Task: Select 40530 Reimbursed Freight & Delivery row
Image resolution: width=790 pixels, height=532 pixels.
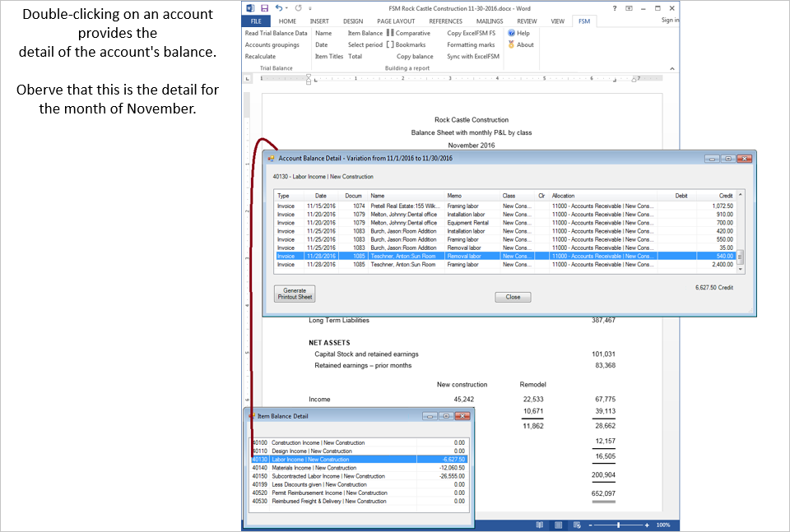Action: (359, 502)
